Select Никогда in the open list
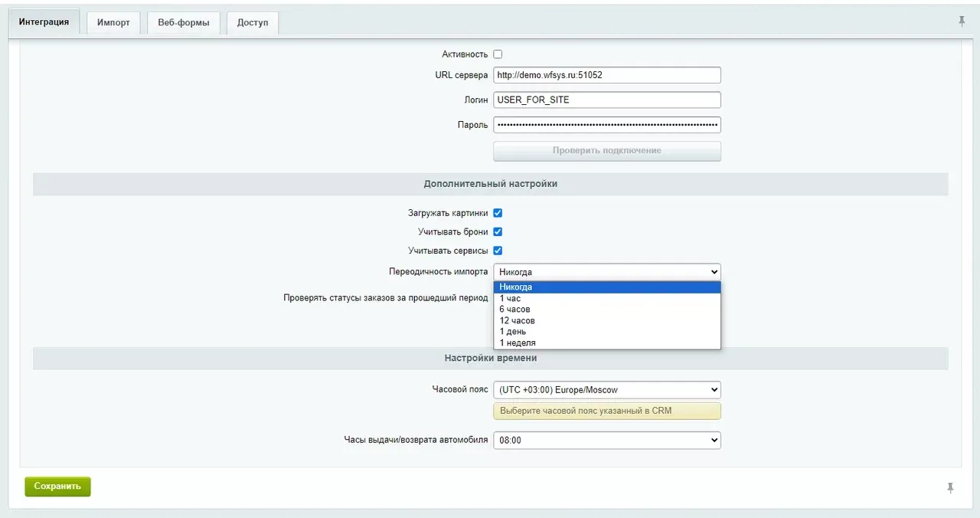The image size is (980, 518). point(607,287)
